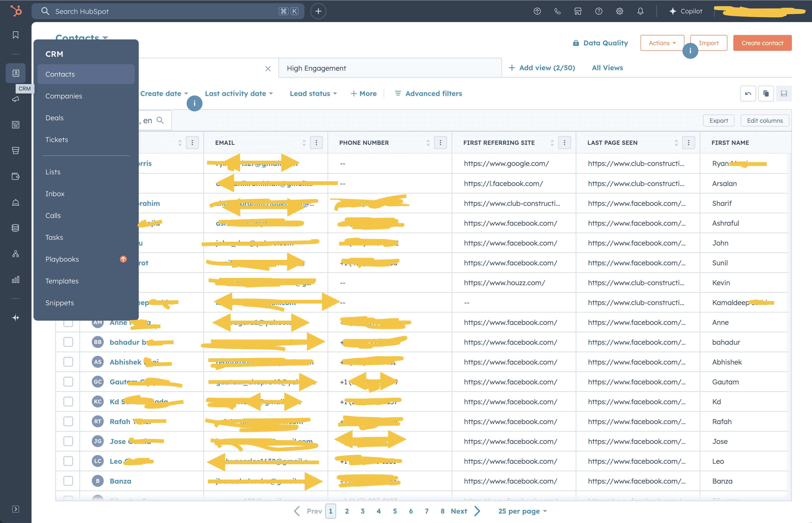Open the Bookmarks sidebar icon

[16, 35]
